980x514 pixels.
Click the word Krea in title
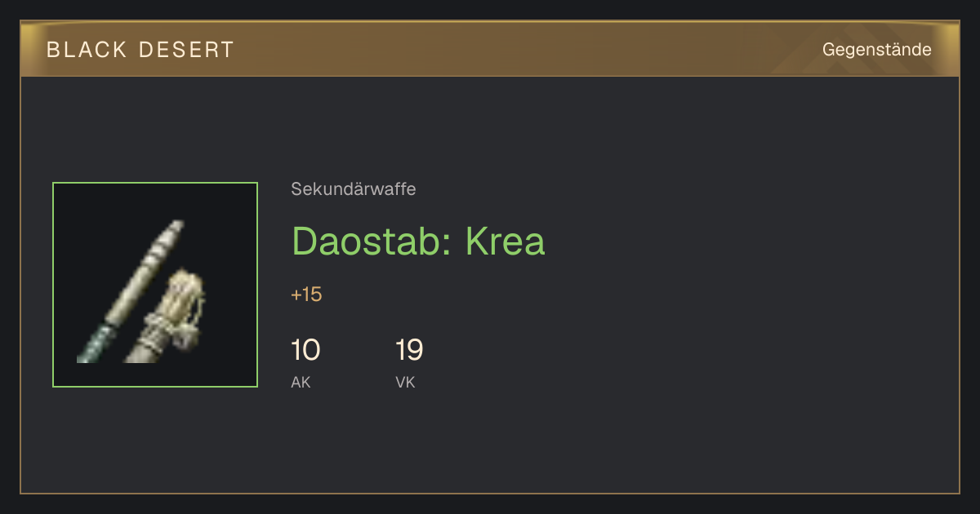(x=505, y=241)
